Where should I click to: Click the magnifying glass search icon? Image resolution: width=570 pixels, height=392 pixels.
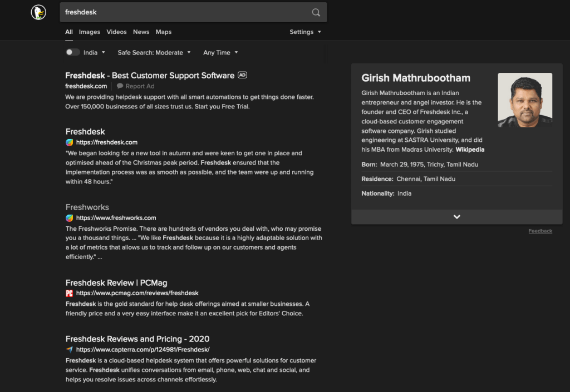point(316,12)
